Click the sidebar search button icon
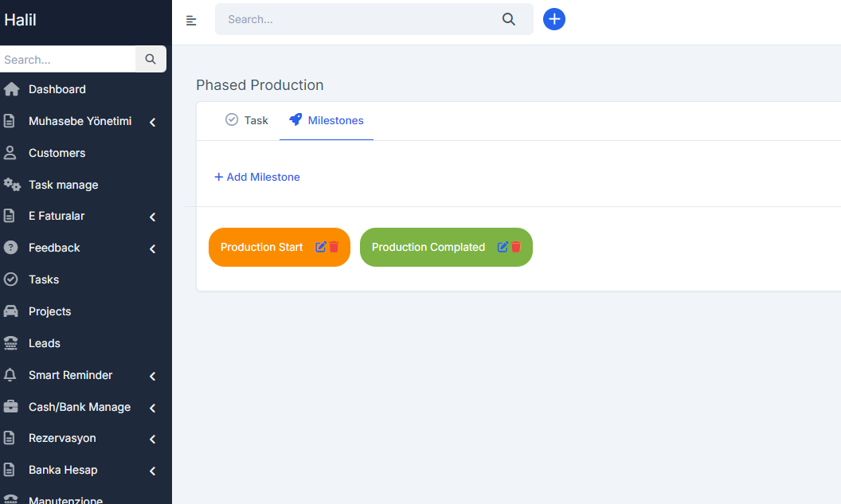 tap(151, 59)
